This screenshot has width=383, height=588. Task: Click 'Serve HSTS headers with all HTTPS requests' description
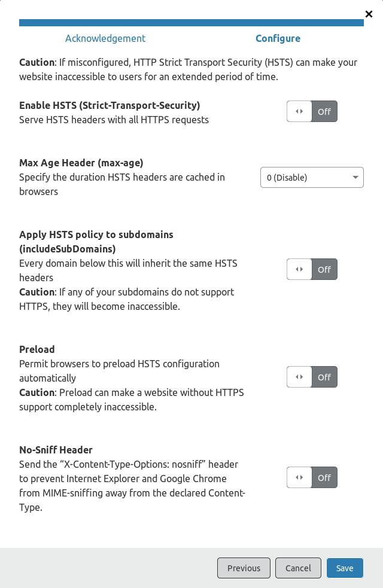pyautogui.click(x=114, y=120)
